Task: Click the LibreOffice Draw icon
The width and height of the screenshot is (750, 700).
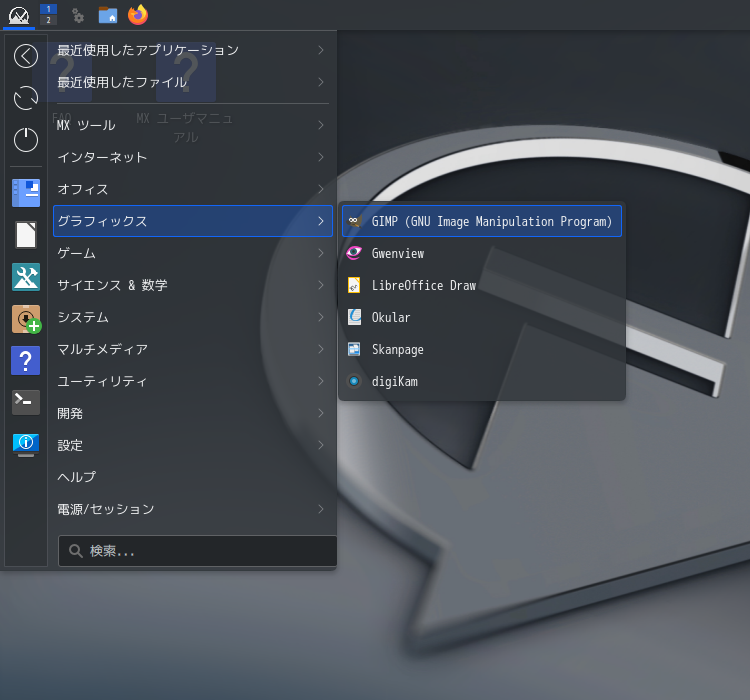Action: [354, 285]
